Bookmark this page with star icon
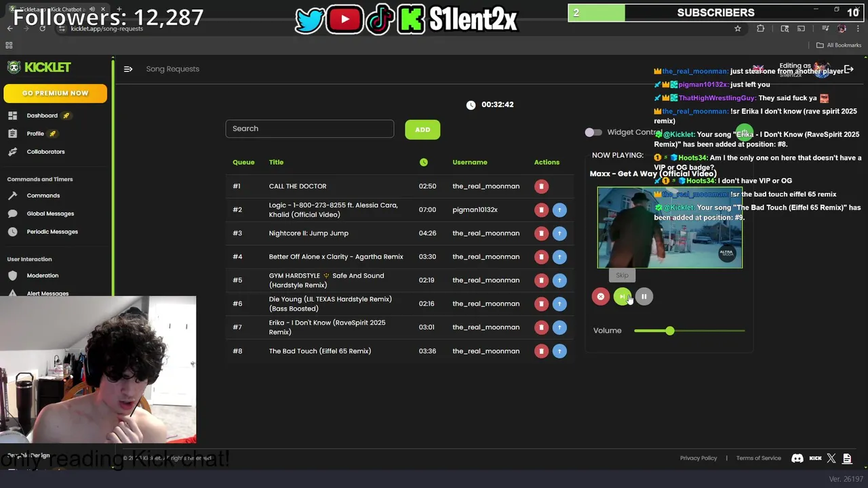The height and width of the screenshot is (488, 868). (x=738, y=28)
